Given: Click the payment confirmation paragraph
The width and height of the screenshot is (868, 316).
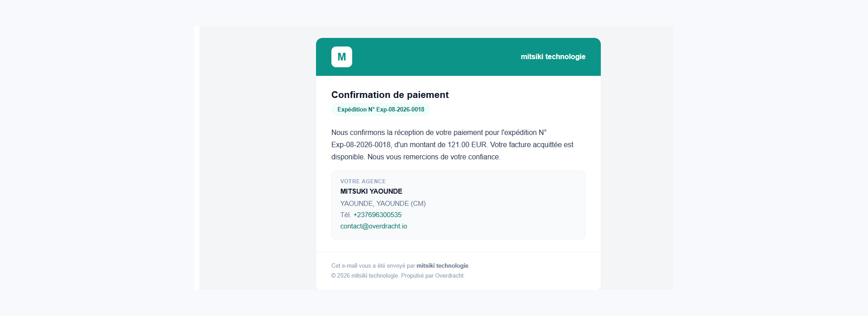Looking at the screenshot, I should pyautogui.click(x=453, y=145).
